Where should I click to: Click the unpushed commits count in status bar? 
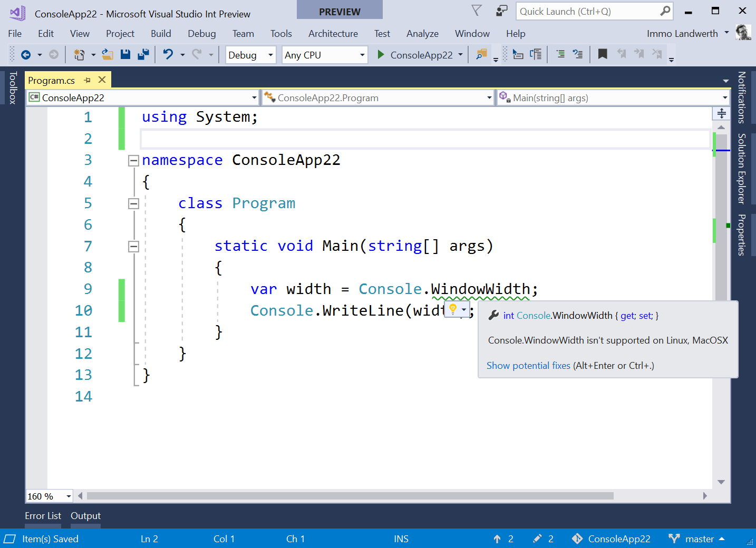(x=503, y=539)
